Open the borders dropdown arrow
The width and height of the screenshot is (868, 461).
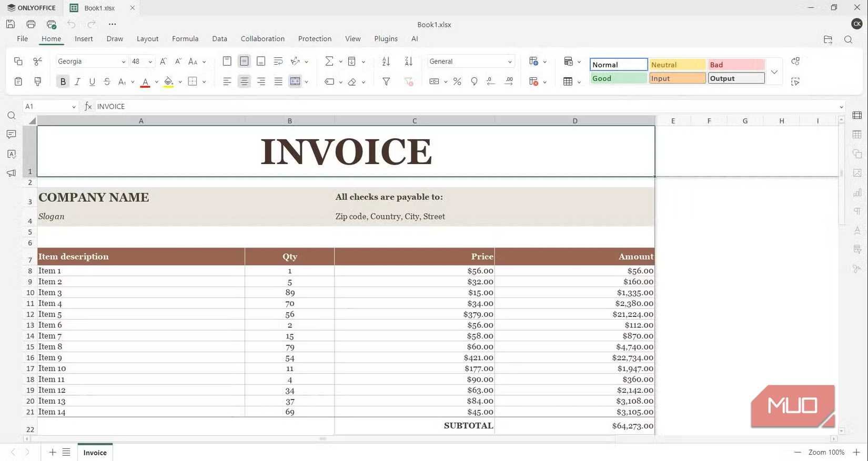coord(204,82)
